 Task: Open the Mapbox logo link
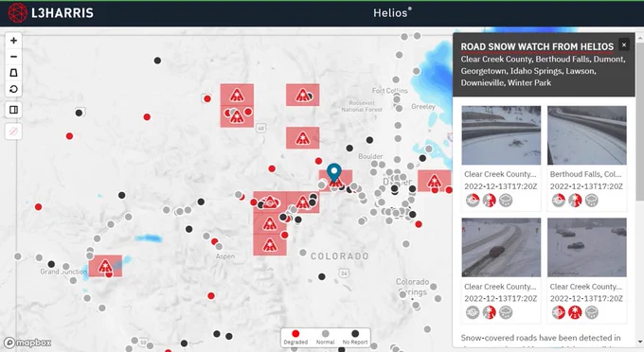[27, 343]
